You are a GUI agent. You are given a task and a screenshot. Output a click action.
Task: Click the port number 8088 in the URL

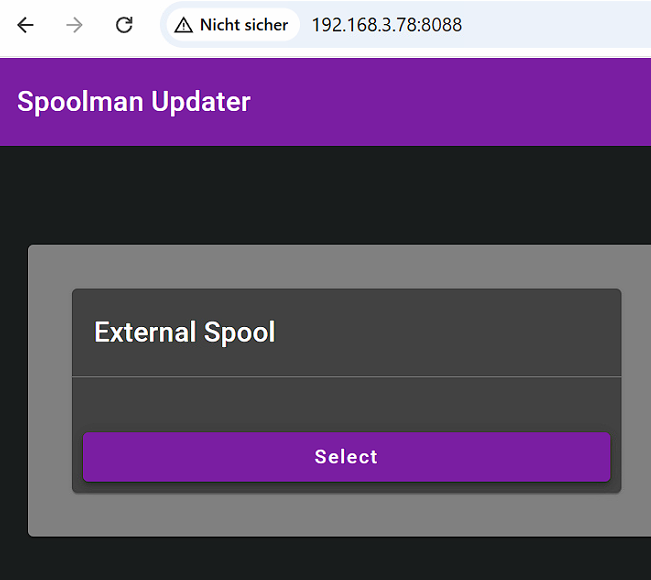point(440,25)
